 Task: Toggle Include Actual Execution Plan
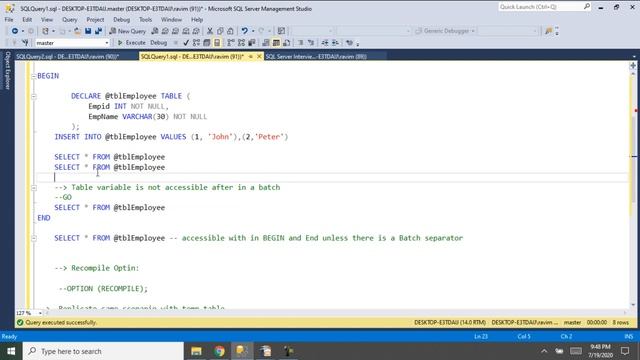(x=231, y=42)
